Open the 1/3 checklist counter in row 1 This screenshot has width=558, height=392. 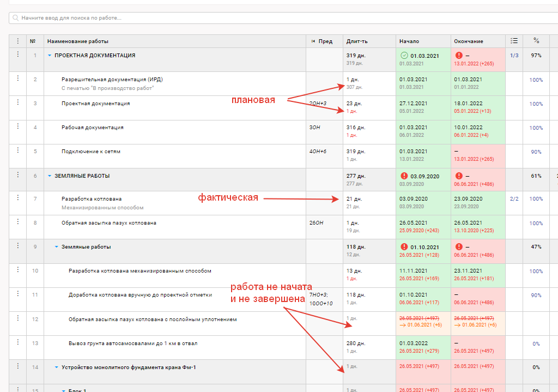point(514,55)
